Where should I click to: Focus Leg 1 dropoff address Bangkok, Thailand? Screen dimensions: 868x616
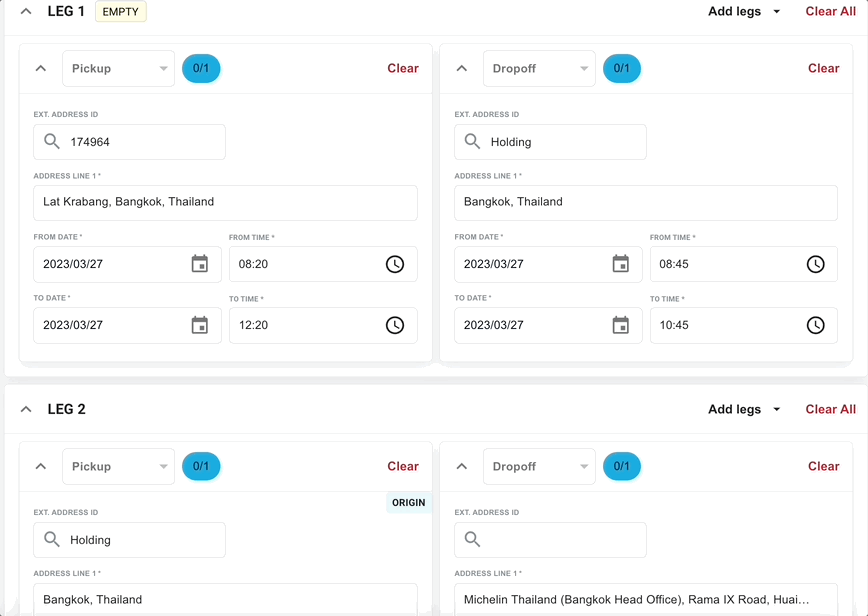tap(646, 203)
